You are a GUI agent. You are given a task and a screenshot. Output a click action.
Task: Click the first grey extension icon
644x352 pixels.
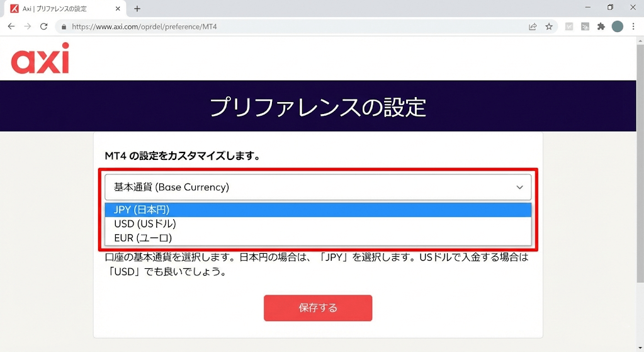click(569, 26)
